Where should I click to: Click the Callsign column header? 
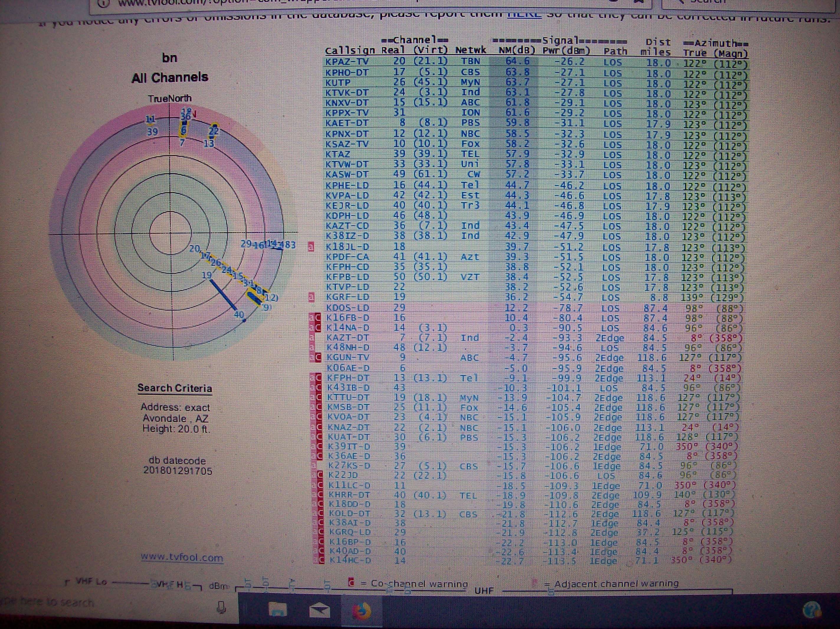[350, 50]
